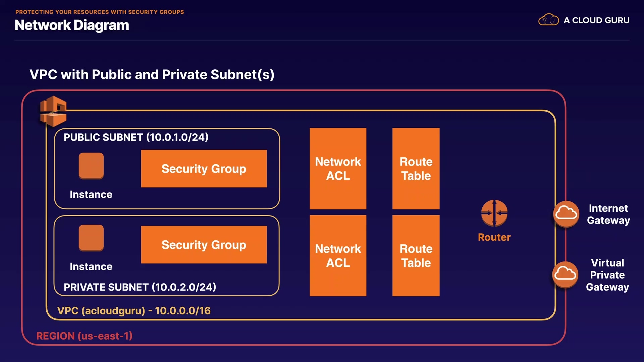Click the lower Route Table block

416,256
